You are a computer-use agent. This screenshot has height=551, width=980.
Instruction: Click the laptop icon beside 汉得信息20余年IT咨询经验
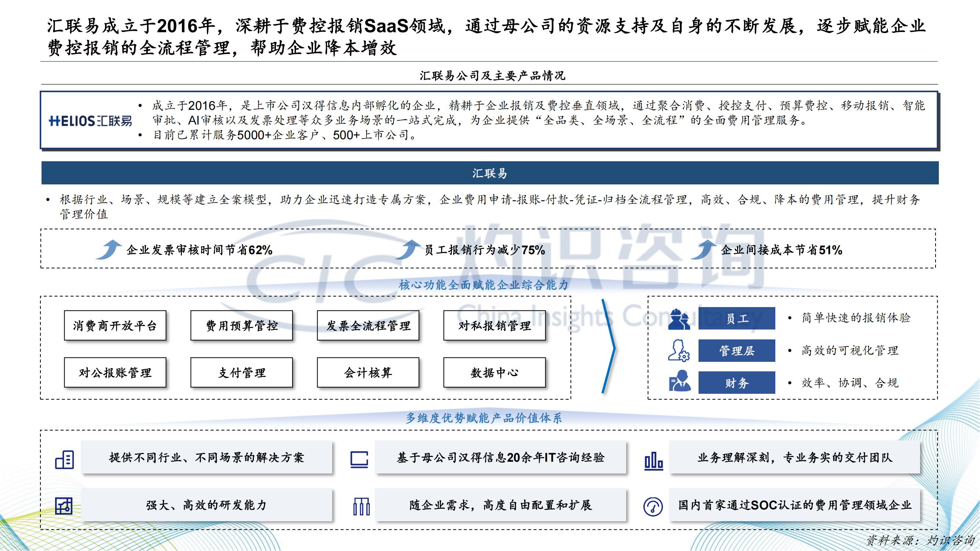pos(359,460)
